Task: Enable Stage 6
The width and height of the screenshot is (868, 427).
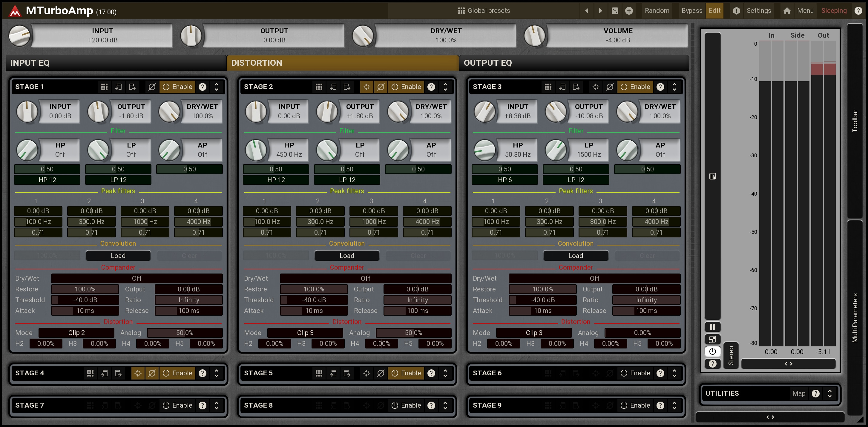Action: [635, 373]
